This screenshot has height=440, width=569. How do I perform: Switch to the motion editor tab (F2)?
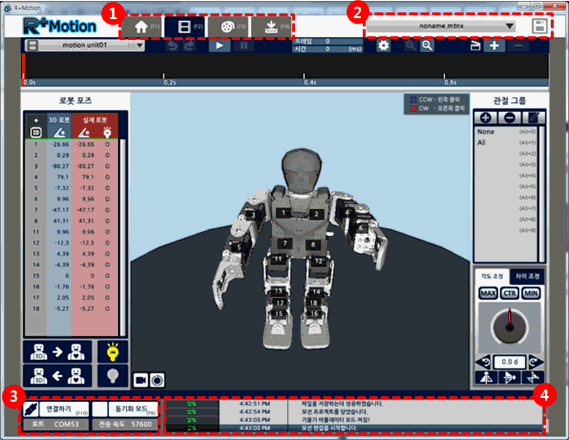(185, 26)
